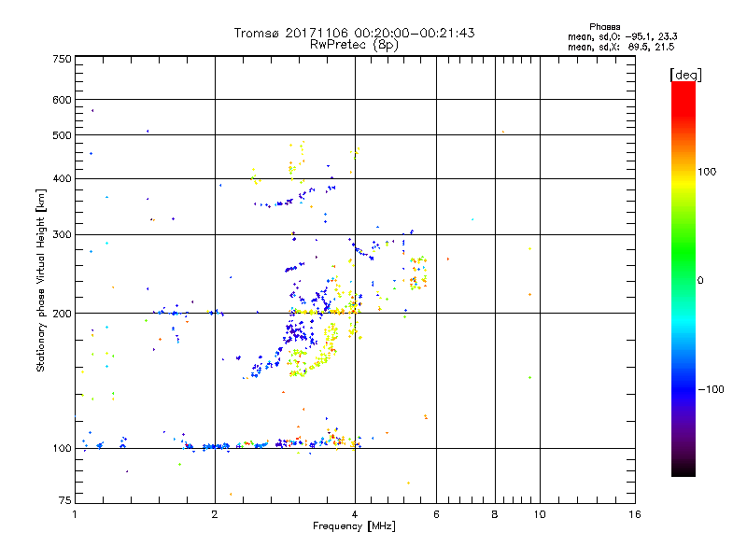Click the y-axis '500' tick label

tap(63, 135)
